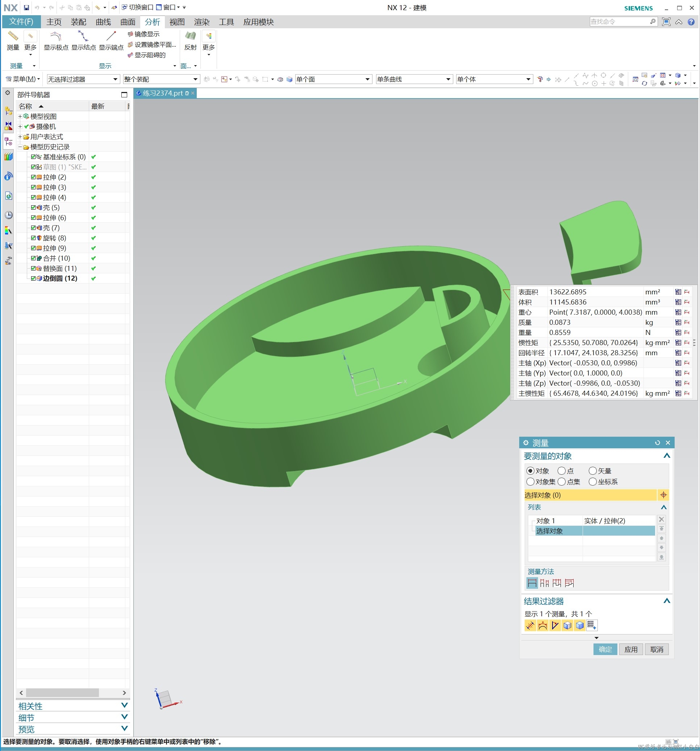Switch to the 曲线 ribbon tab

pyautogui.click(x=103, y=22)
